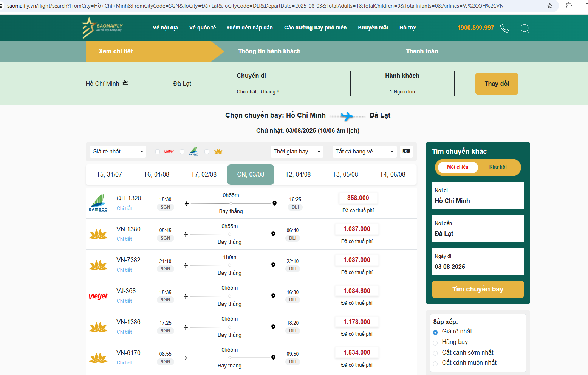
Task: Click the money price display icon
Action: click(406, 152)
